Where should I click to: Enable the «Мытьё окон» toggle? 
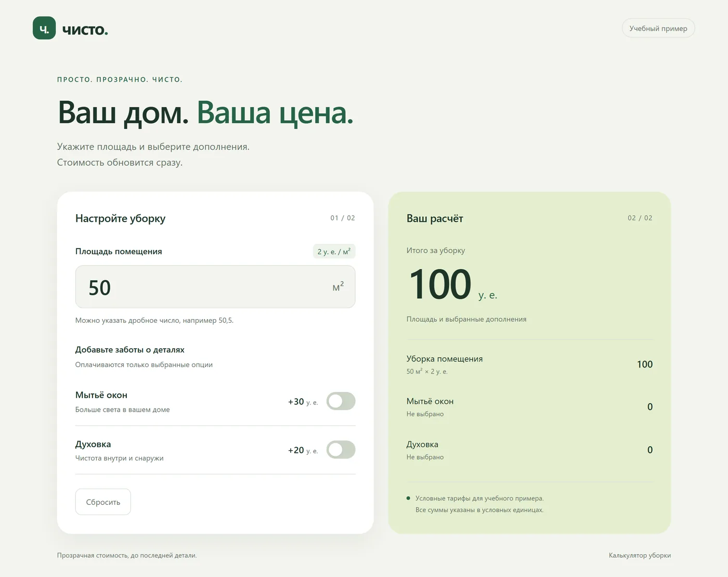[x=341, y=401]
